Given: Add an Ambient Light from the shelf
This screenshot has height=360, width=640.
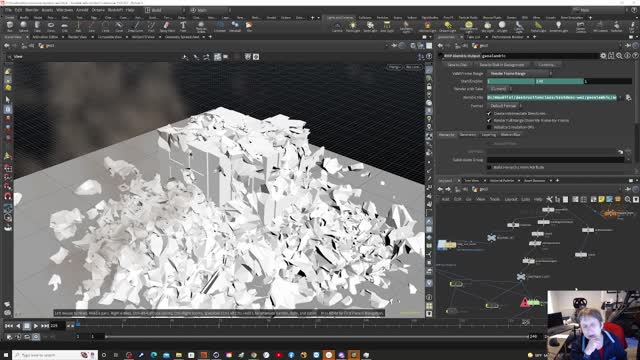Looking at the screenshot, I should [559, 27].
